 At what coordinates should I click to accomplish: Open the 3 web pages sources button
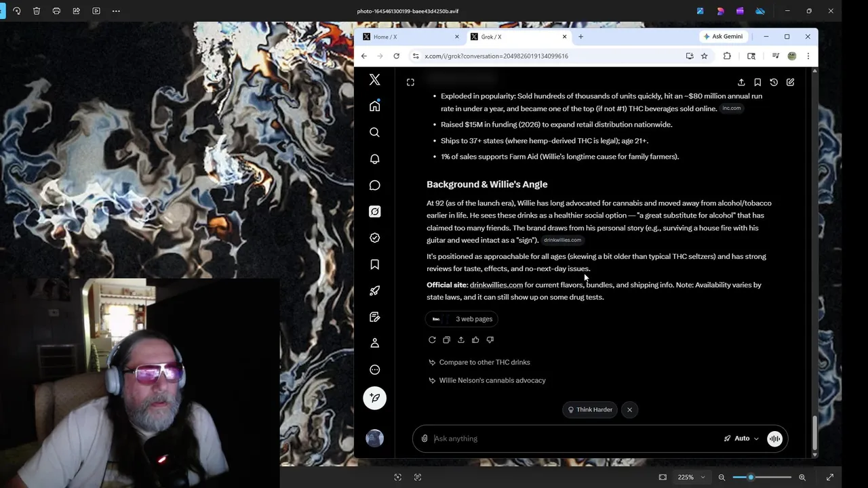click(462, 319)
